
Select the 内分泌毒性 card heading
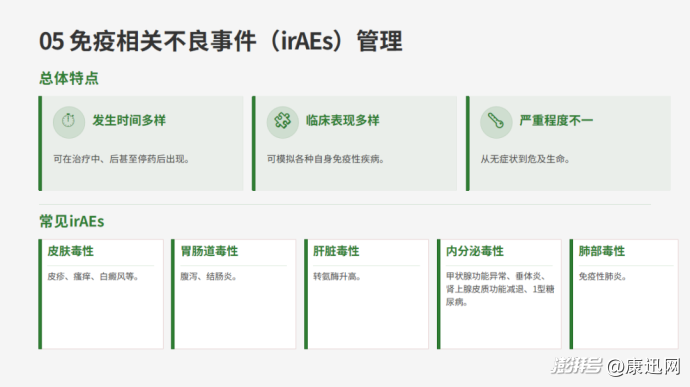[475, 251]
